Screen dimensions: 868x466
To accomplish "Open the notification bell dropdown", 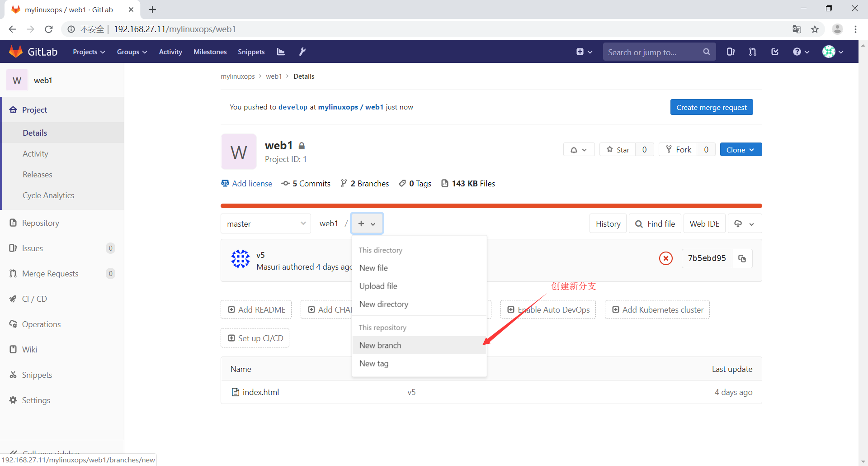I will point(579,150).
